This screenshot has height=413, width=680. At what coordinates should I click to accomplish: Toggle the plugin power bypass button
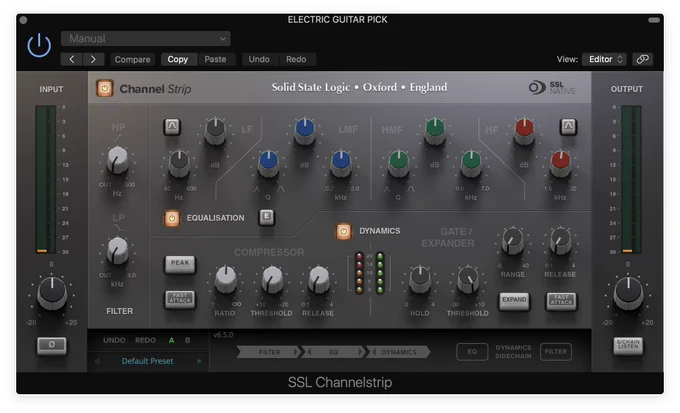[39, 45]
